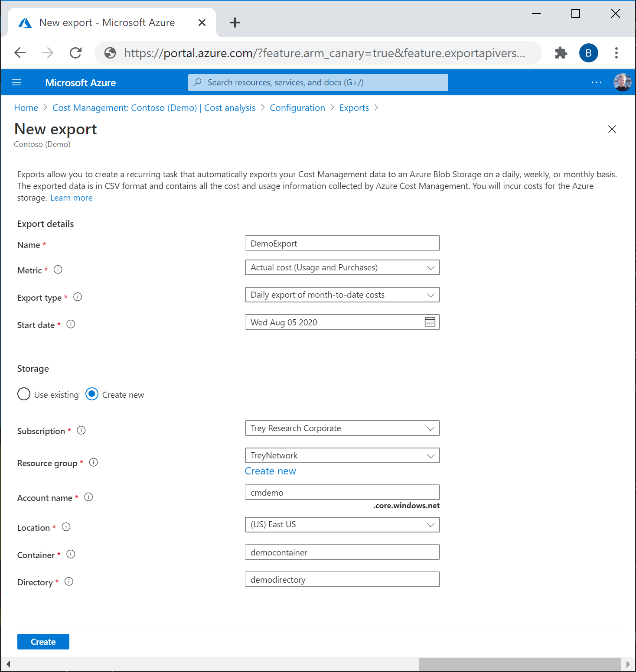Open the Azure account avatar menu
The width and height of the screenshot is (636, 672).
pos(622,82)
